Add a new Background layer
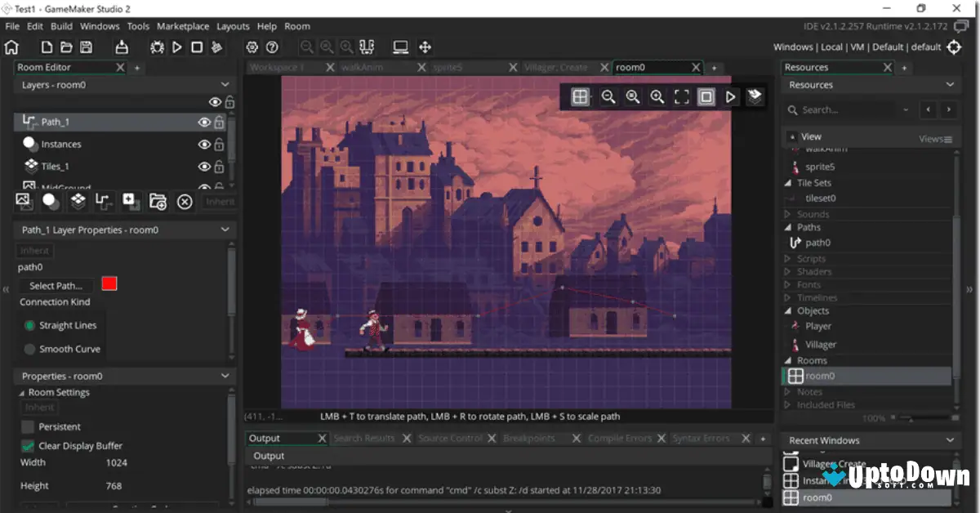Screen dimensions: 980x513 click(24, 202)
